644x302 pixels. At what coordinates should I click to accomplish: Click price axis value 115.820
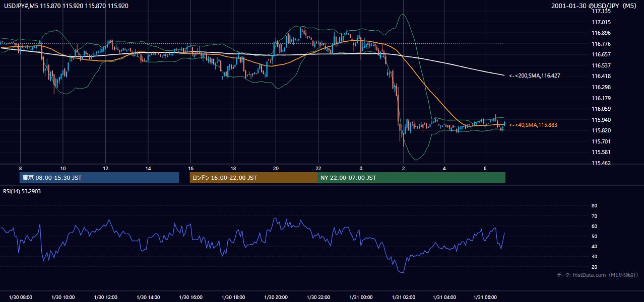click(601, 130)
